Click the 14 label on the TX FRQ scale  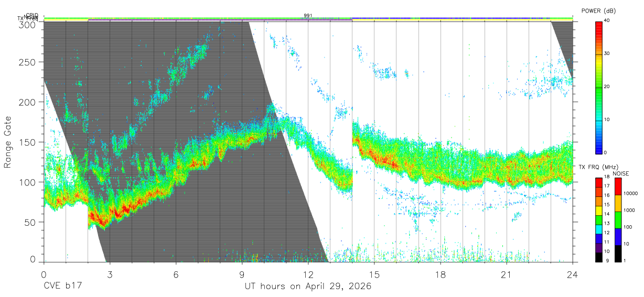pyautogui.click(x=608, y=214)
